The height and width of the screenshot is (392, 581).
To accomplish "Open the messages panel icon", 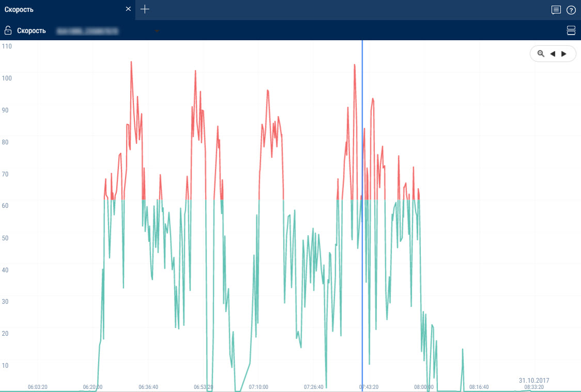I will click(x=556, y=10).
